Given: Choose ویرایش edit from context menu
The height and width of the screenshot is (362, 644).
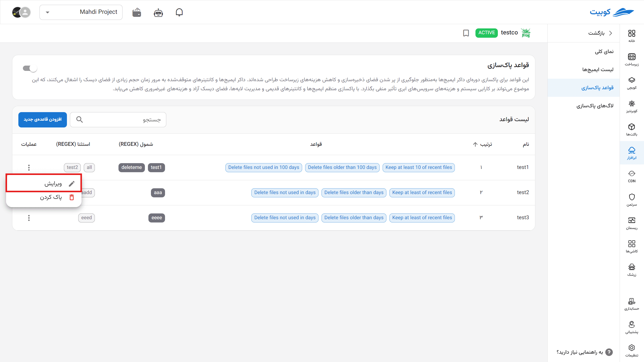Looking at the screenshot, I should click(x=44, y=184).
